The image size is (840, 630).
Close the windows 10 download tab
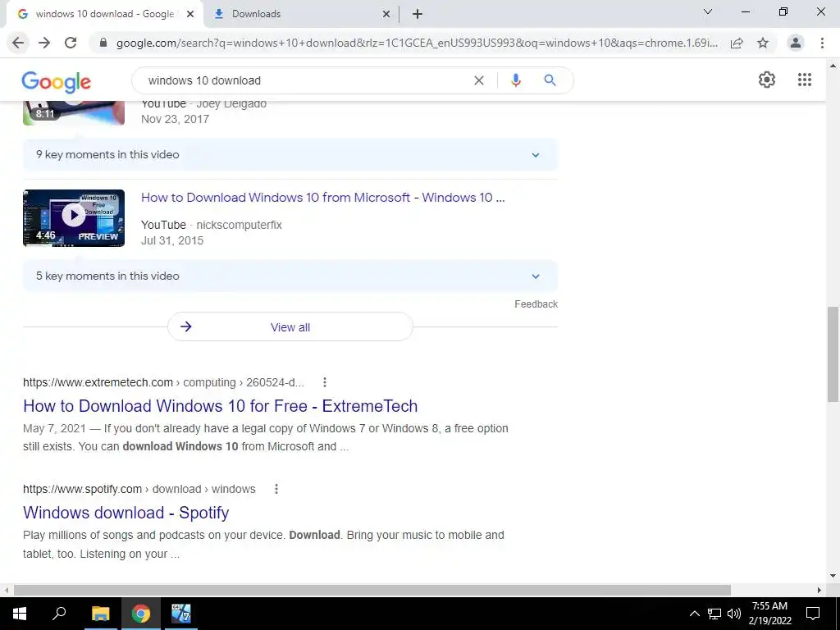click(190, 15)
